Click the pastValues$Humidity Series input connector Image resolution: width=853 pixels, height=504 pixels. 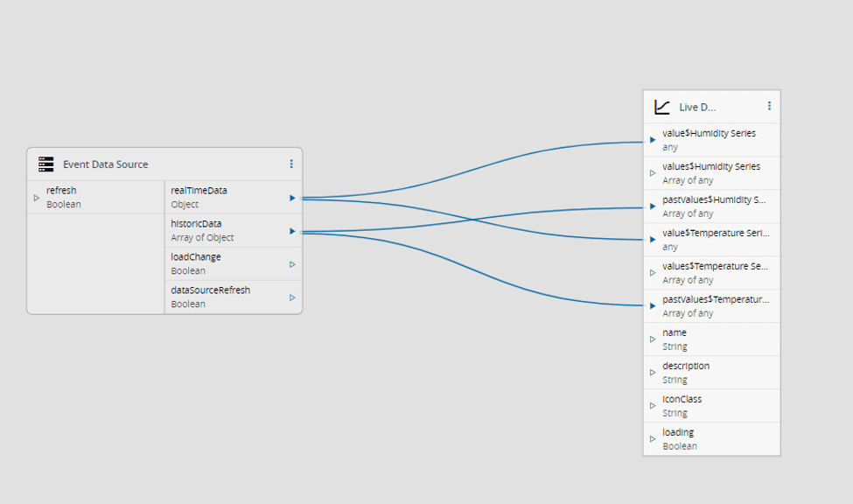(651, 206)
